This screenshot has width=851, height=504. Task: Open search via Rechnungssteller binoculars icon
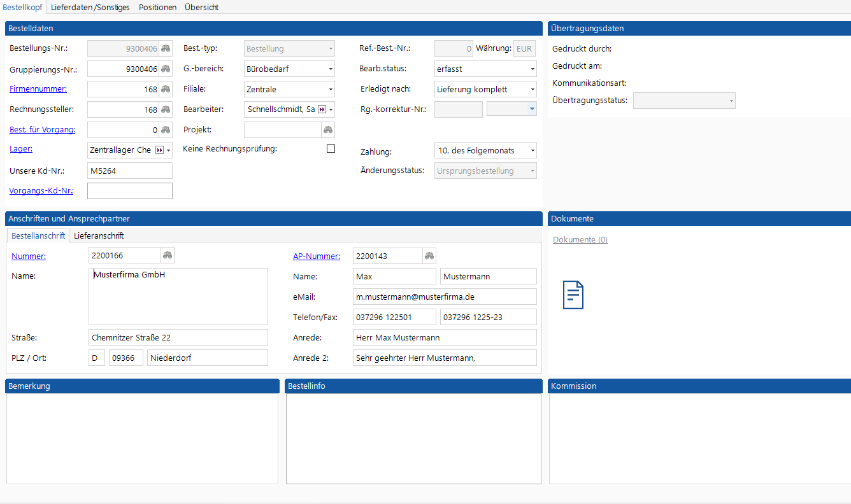click(x=166, y=109)
